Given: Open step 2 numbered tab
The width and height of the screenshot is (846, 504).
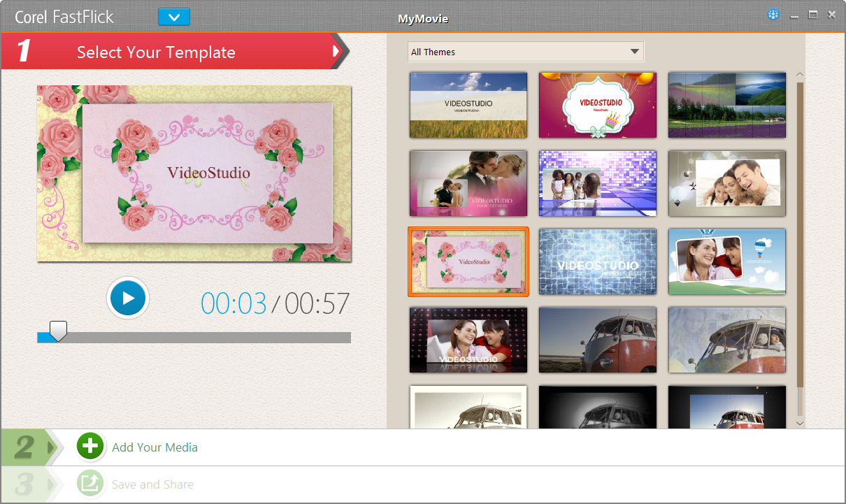Looking at the screenshot, I should [31, 447].
